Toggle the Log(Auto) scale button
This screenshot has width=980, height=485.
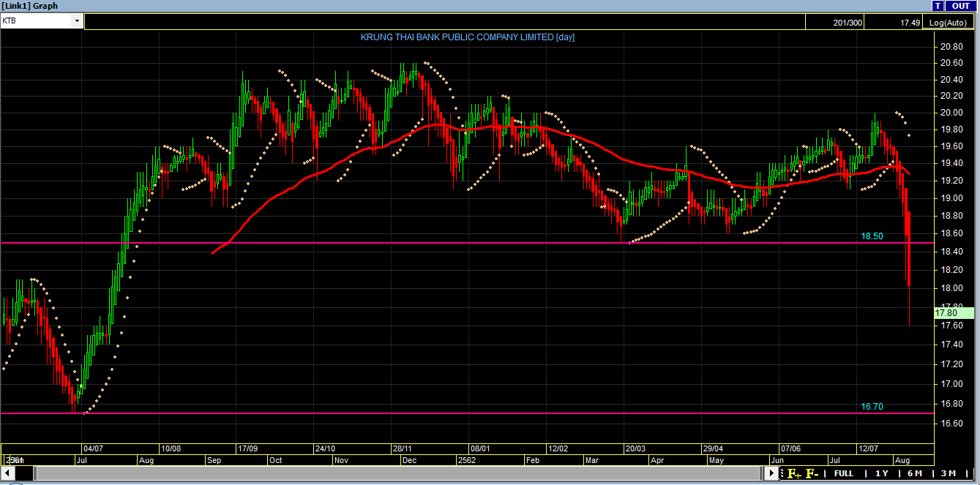pyautogui.click(x=947, y=23)
